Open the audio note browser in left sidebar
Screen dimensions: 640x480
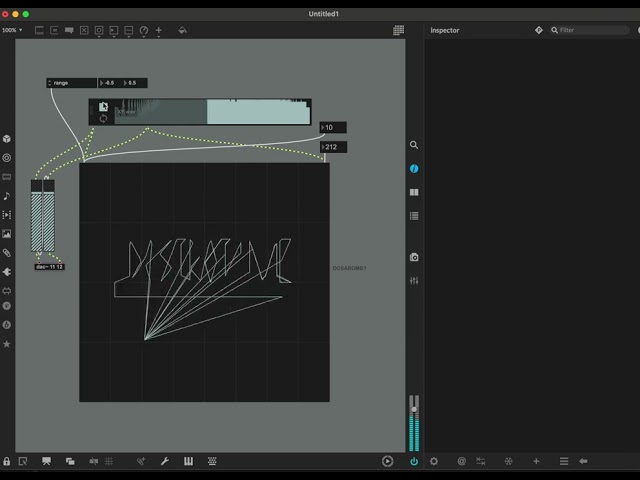click(x=7, y=196)
